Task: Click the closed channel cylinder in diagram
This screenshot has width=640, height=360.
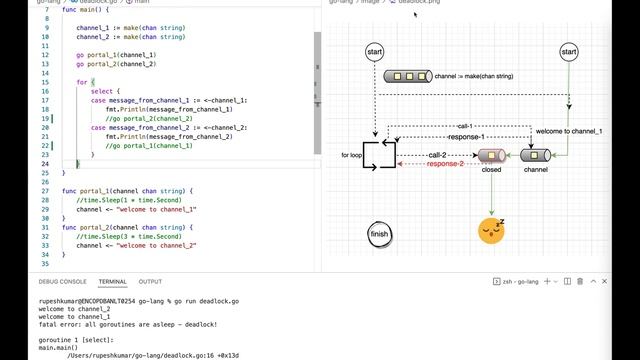Action: tap(491, 156)
